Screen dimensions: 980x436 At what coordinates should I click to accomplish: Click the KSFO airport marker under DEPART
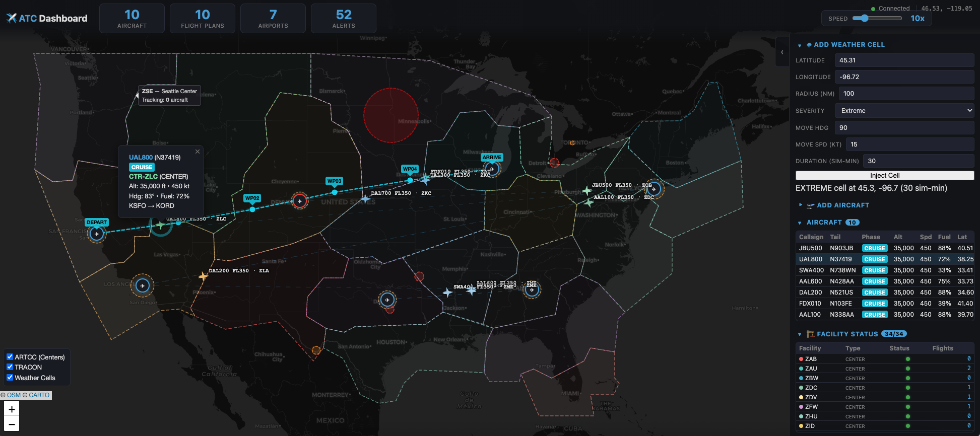tap(96, 234)
